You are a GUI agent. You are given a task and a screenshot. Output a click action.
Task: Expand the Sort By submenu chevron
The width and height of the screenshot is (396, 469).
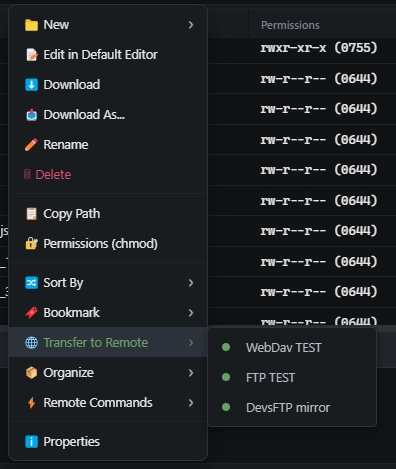(191, 283)
